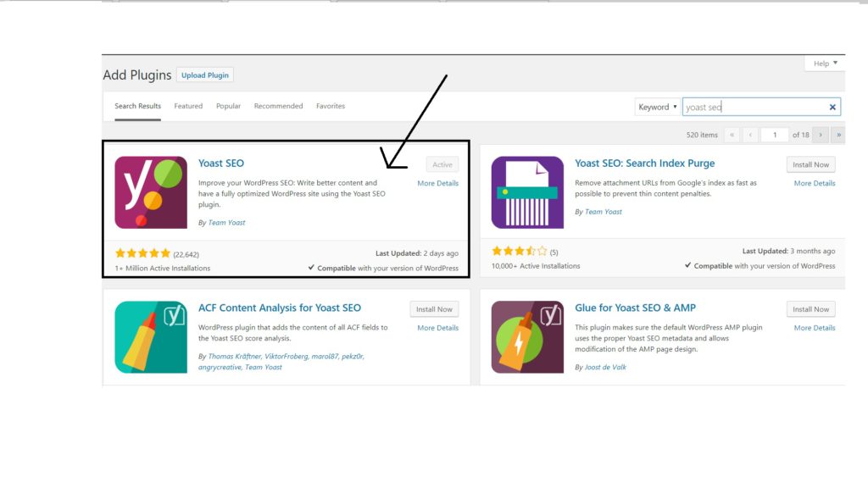Open the Yoast SEO plugin logo icon
The image size is (868, 488).
pyautogui.click(x=151, y=192)
